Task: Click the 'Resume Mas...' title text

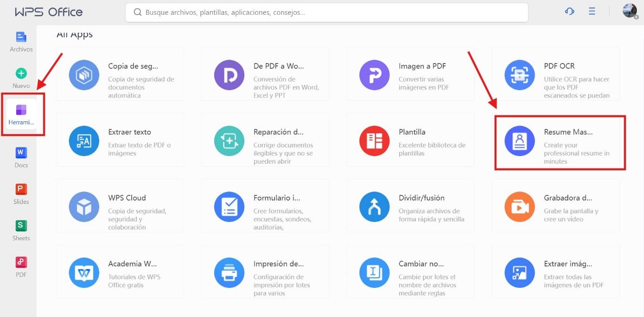Action: (x=568, y=132)
